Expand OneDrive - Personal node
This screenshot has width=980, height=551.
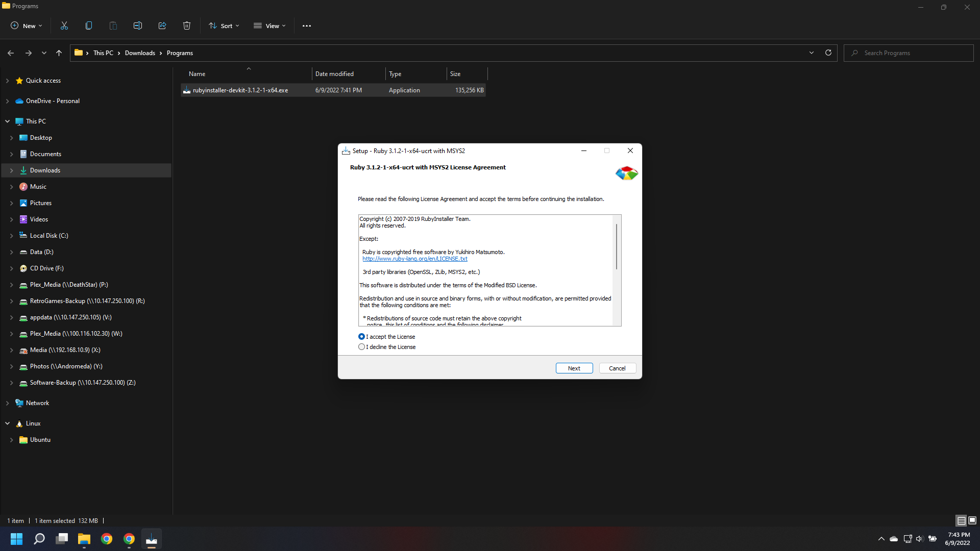(x=8, y=101)
